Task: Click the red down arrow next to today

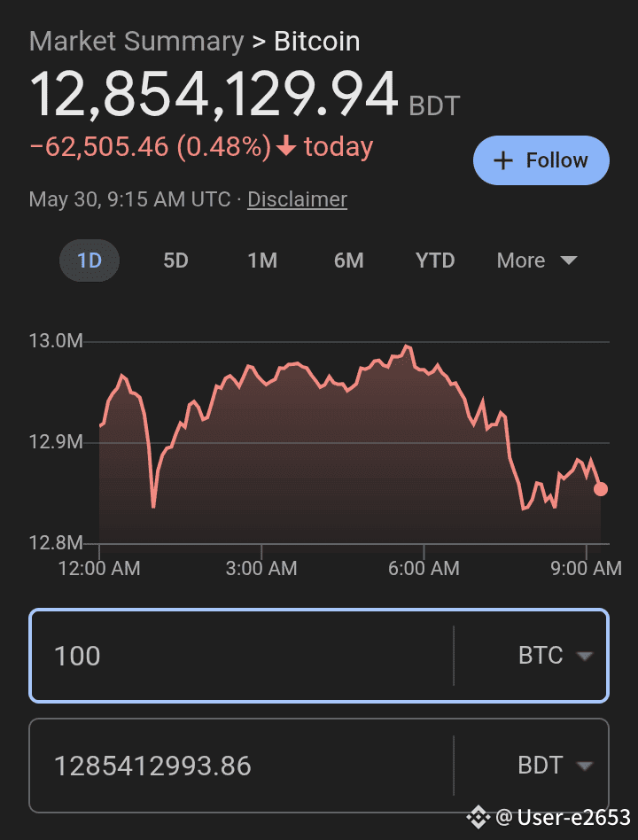Action: (286, 145)
